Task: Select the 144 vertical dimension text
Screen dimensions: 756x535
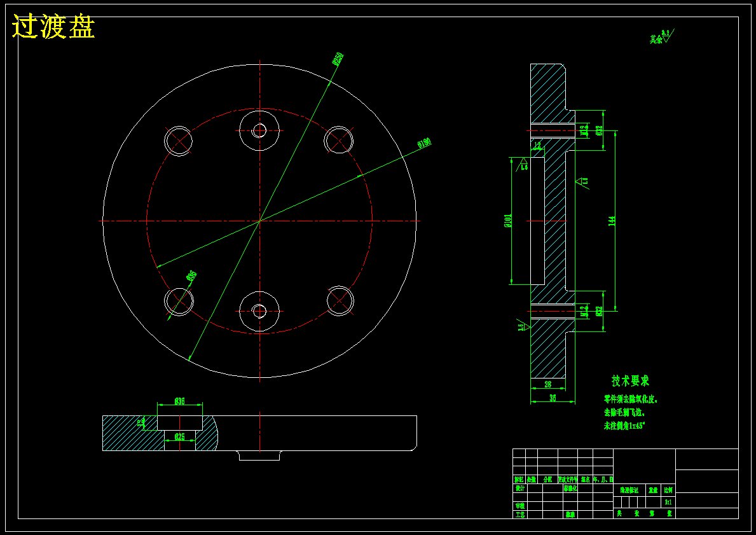Action: point(612,221)
